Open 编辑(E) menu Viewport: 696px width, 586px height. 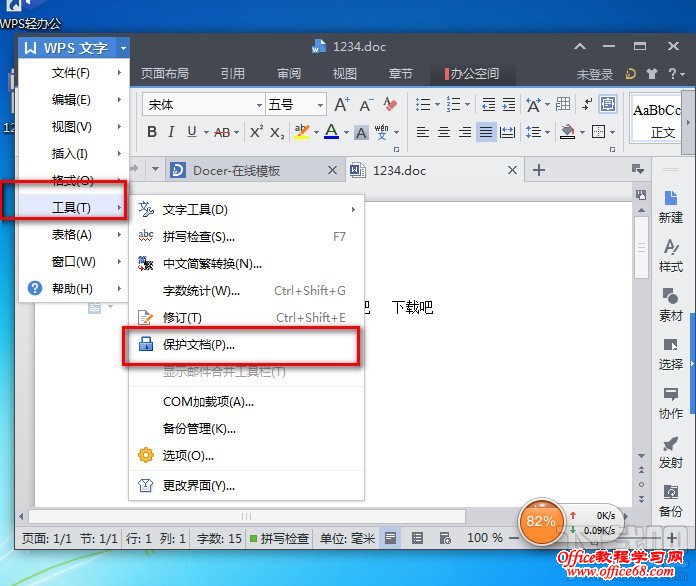(74, 100)
